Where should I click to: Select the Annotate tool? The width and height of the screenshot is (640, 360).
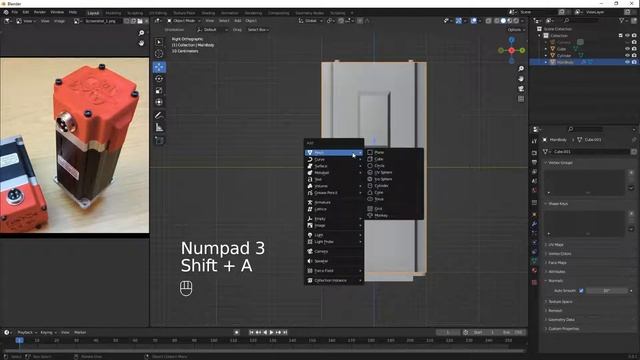159,116
